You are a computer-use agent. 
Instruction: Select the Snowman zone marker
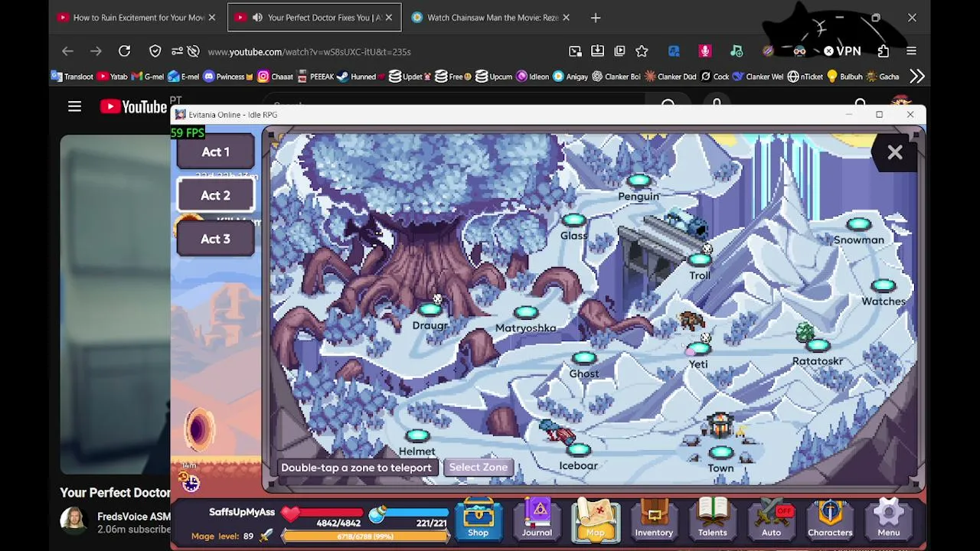click(x=859, y=224)
